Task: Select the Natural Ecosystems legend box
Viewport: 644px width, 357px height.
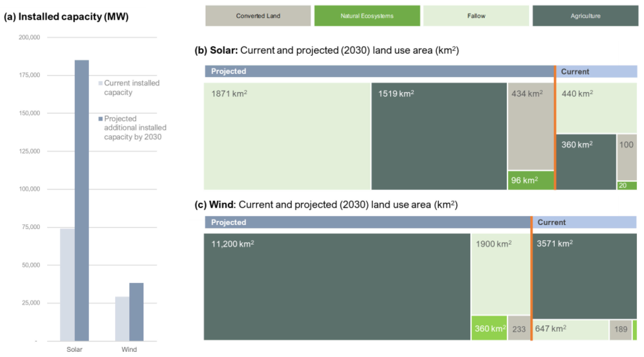Action: click(x=367, y=16)
